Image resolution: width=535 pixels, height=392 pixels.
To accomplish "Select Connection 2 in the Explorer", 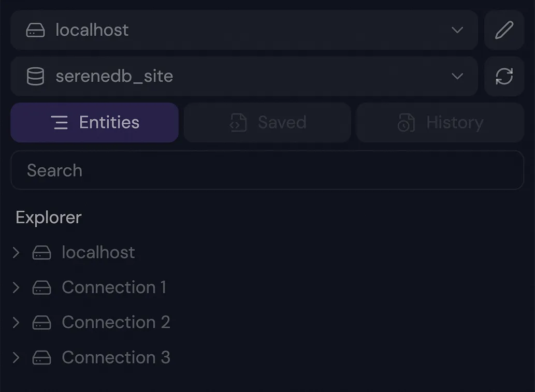I will pos(115,323).
